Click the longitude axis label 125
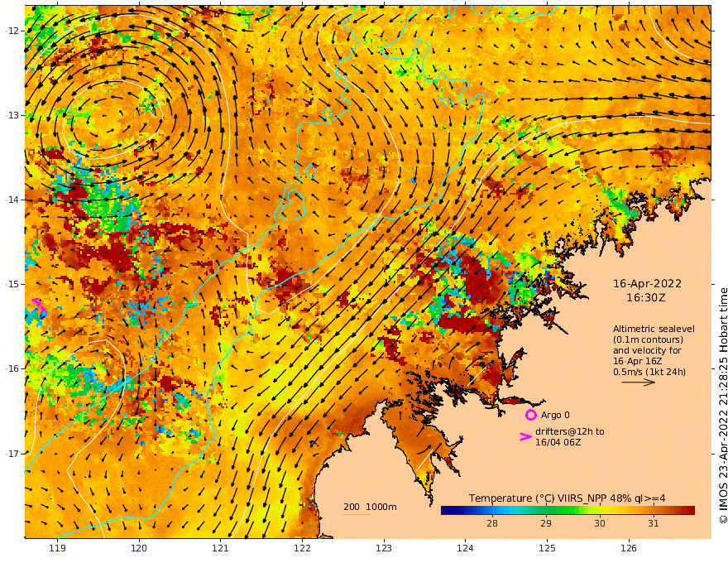 pyautogui.click(x=547, y=549)
